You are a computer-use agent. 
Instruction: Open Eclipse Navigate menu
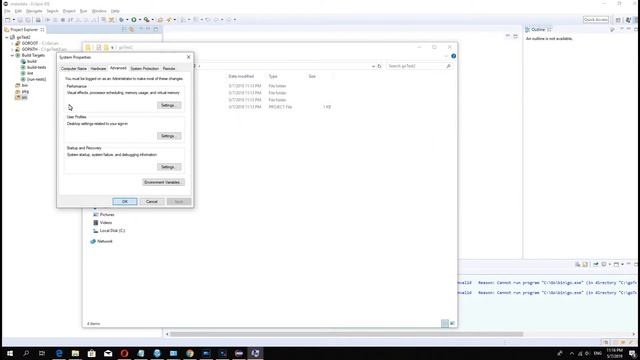coord(34,11)
